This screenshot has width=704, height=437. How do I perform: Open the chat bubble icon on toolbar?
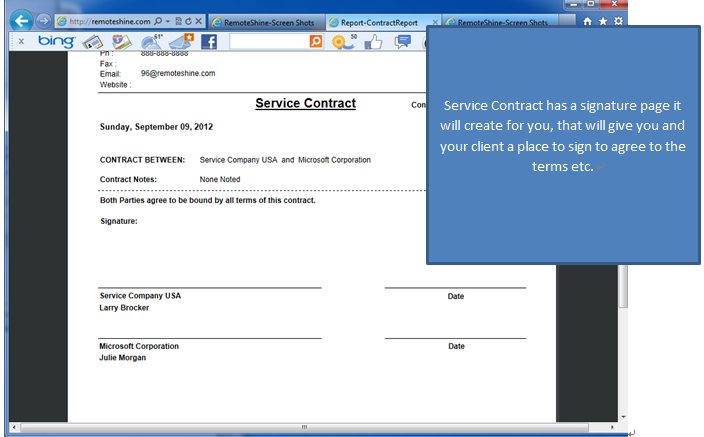click(x=402, y=42)
